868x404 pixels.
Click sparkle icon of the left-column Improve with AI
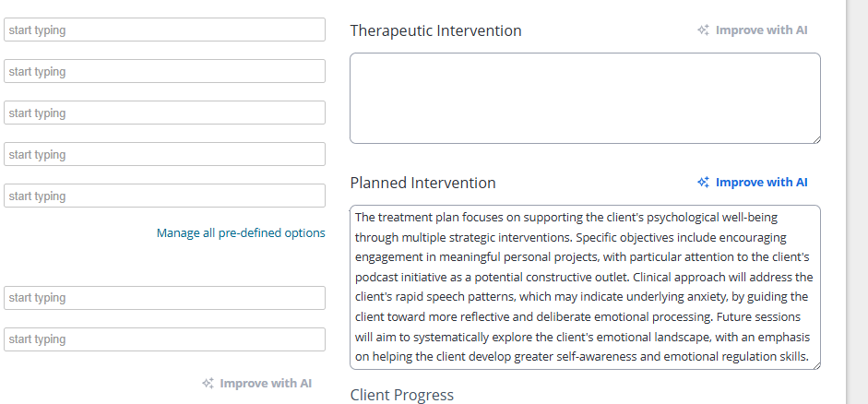pos(208,383)
